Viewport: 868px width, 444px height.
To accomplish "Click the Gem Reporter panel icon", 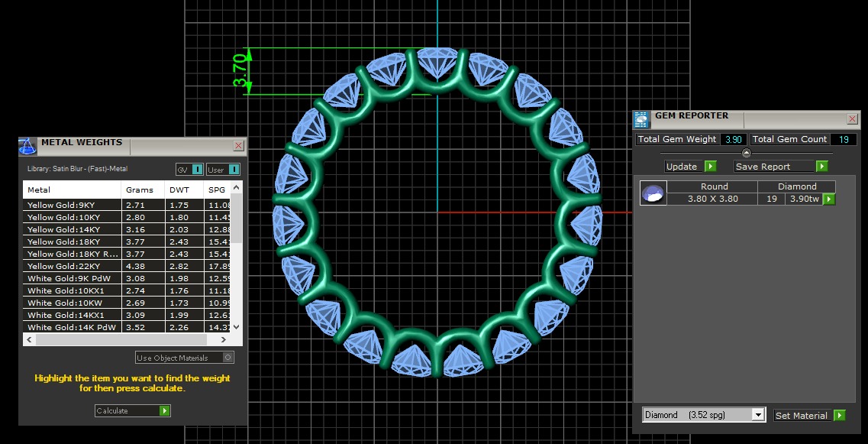I will (642, 120).
